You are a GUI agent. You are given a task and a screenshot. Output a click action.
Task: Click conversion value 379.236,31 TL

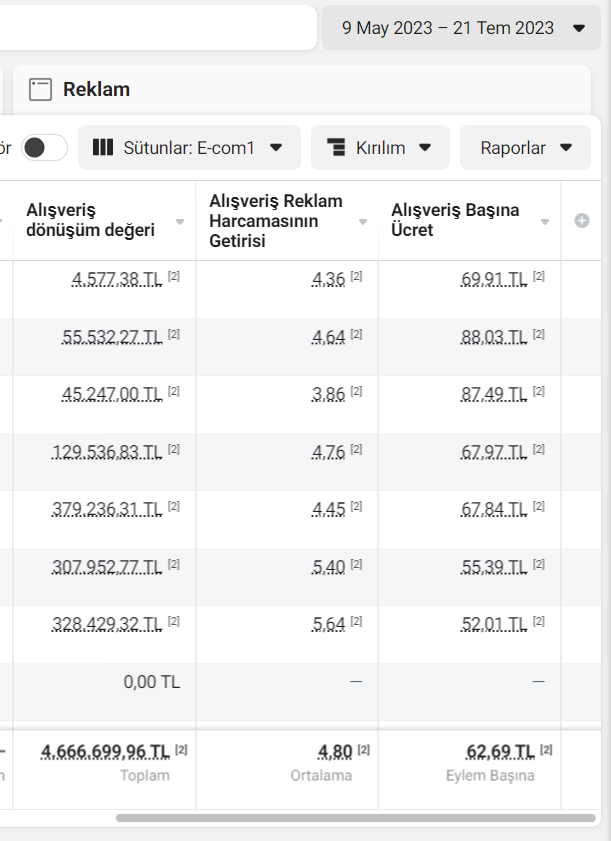107,509
